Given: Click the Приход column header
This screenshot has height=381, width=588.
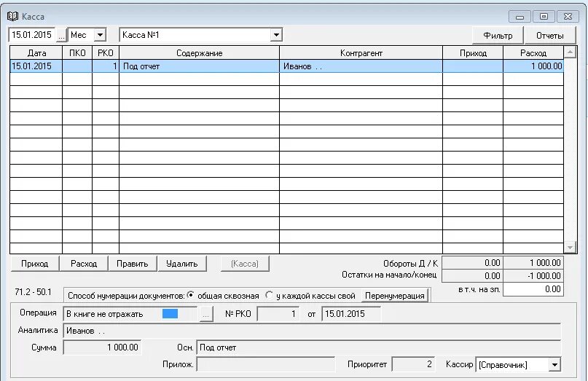Looking at the screenshot, I should coord(473,53).
